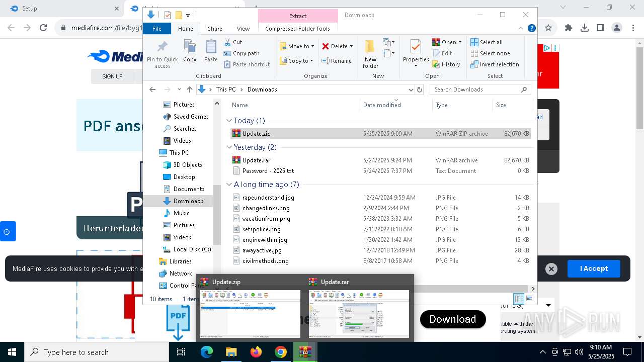
Task: Switch to the Home ribbon tab
Action: (x=185, y=29)
